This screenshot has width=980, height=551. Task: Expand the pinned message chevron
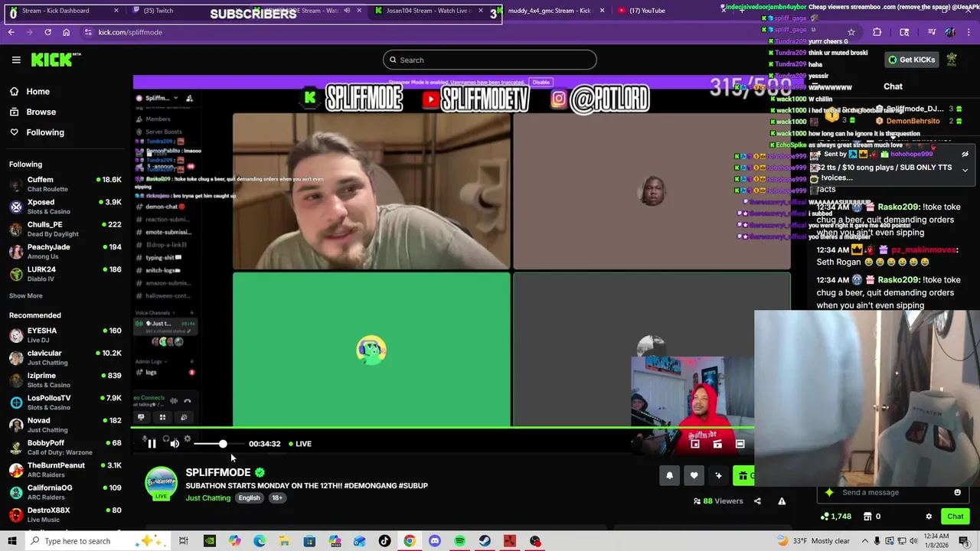coord(965,170)
